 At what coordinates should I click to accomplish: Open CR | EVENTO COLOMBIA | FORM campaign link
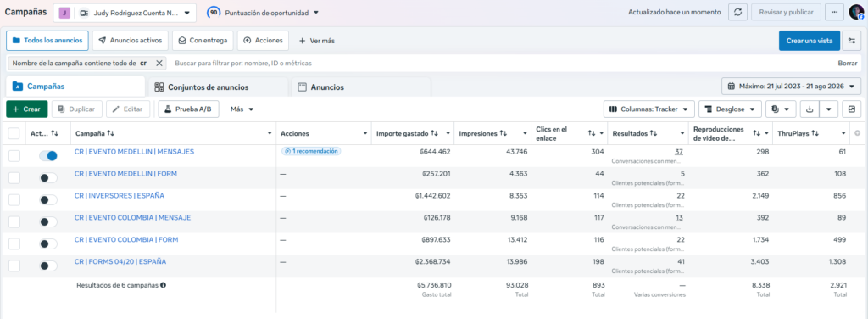point(126,240)
